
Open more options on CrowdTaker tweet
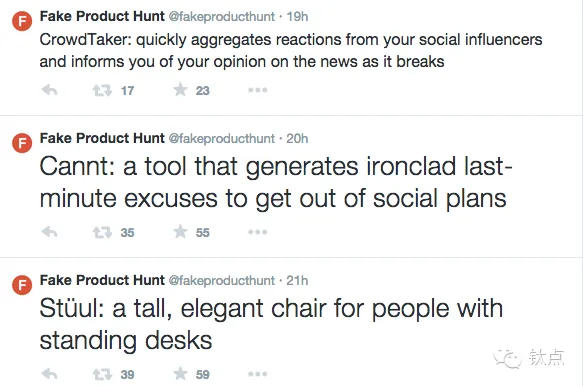(x=258, y=90)
